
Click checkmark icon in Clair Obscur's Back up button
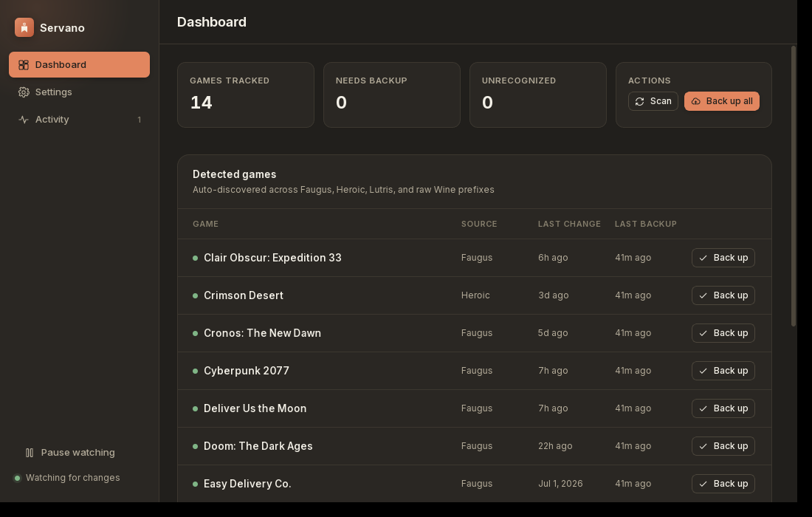point(703,258)
